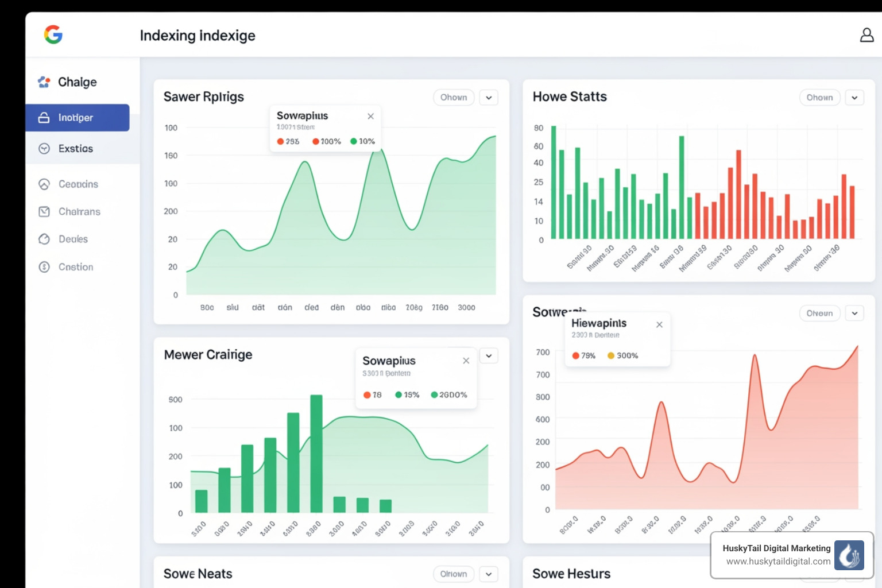882x588 pixels.
Task: Click the Deules clock icon in sidebar
Action: (45, 239)
